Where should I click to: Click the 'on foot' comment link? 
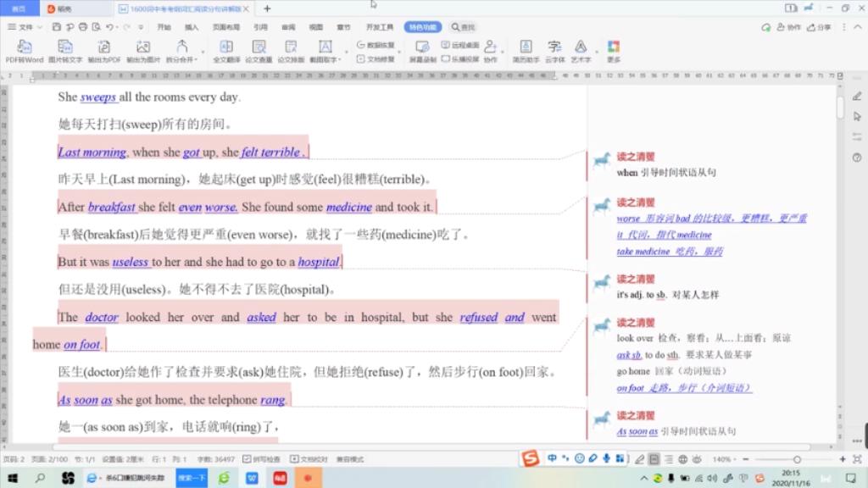[x=632, y=388]
